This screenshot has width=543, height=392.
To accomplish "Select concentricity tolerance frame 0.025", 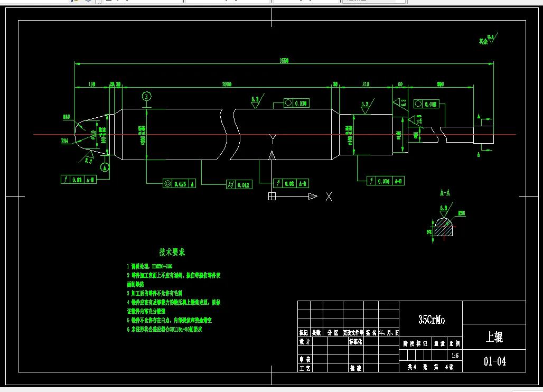I will pyautogui.click(x=180, y=184).
